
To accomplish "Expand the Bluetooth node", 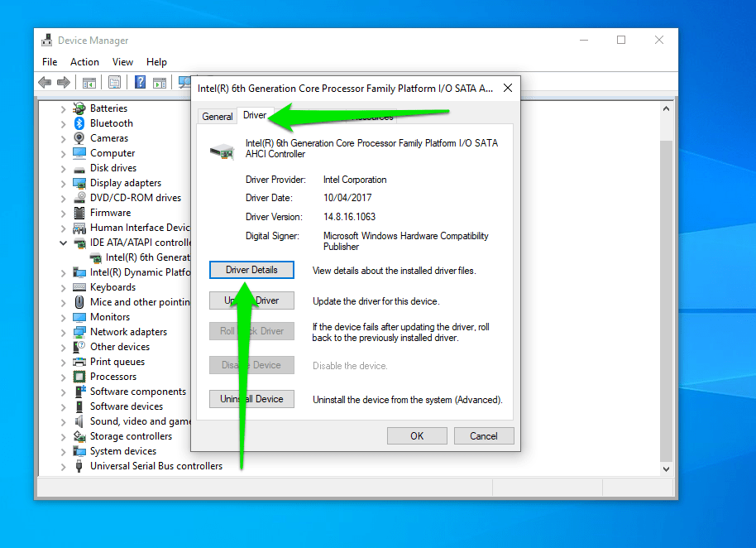I will [x=63, y=124].
